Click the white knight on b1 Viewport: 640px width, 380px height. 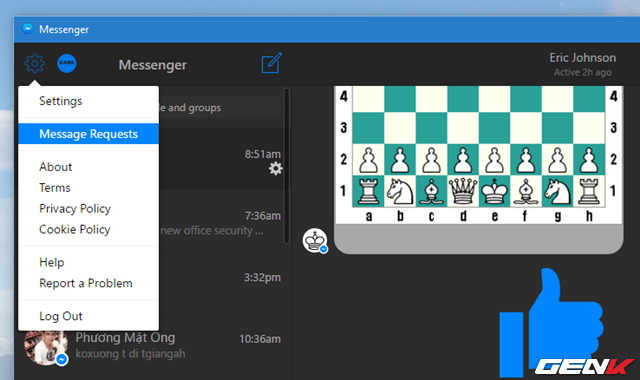coord(400,191)
